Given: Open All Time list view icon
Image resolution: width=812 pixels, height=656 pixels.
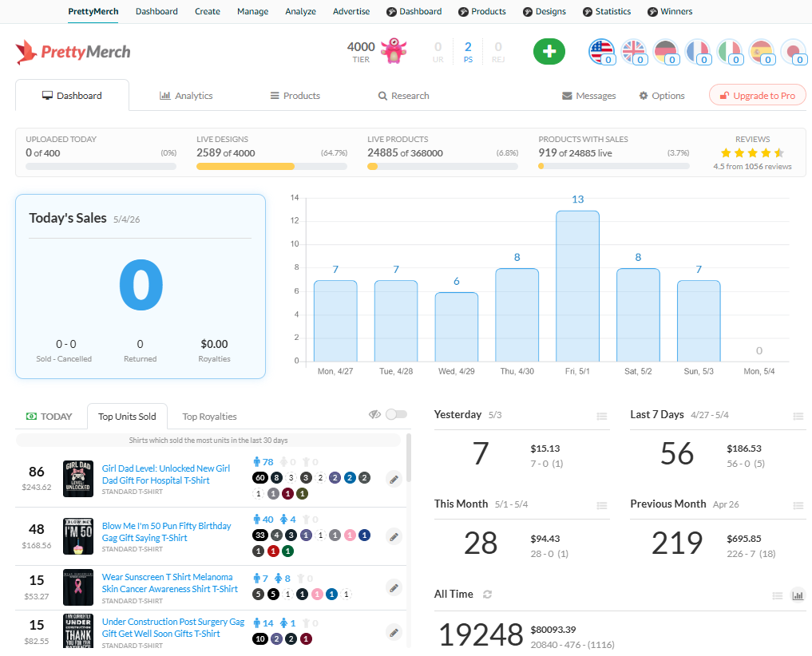Looking at the screenshot, I should (x=778, y=596).
